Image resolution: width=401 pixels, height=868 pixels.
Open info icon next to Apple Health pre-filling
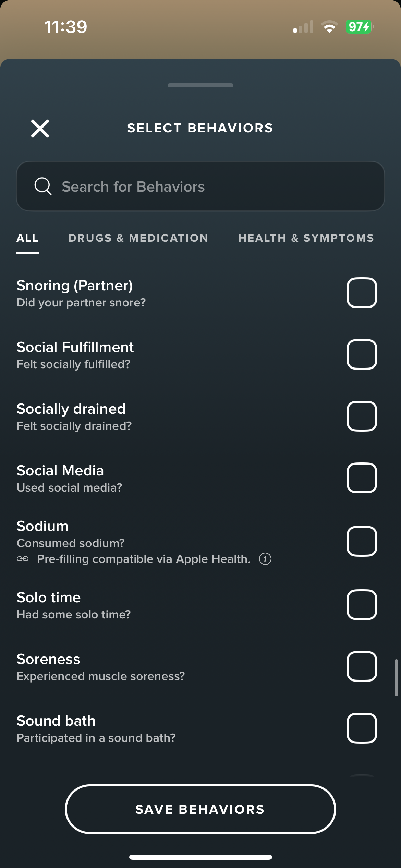[x=265, y=559]
